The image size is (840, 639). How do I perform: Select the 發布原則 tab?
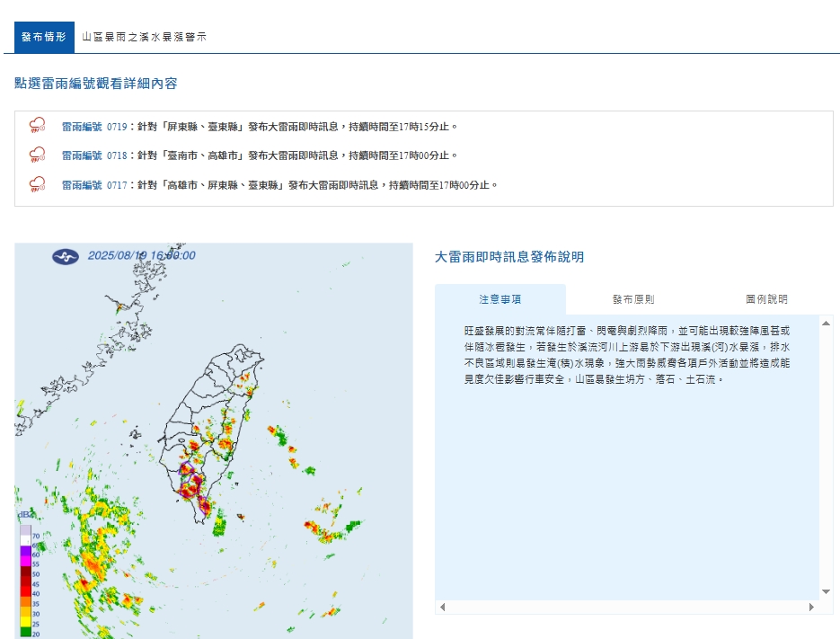633,299
